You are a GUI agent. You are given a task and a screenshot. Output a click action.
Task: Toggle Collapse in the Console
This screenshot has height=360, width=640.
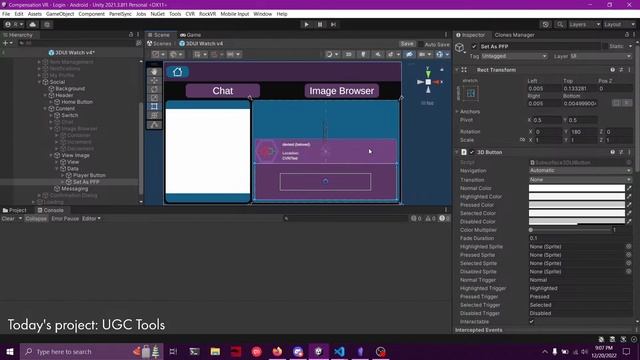click(x=36, y=219)
